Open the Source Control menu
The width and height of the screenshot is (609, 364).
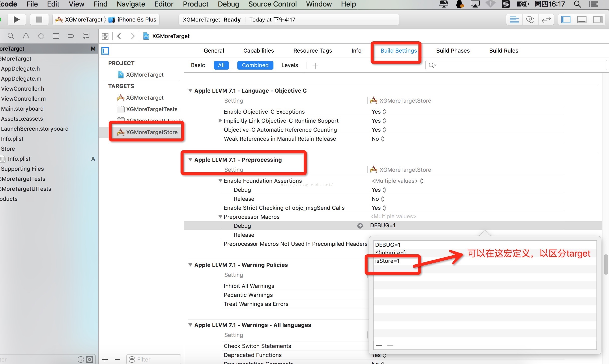pyautogui.click(x=272, y=4)
